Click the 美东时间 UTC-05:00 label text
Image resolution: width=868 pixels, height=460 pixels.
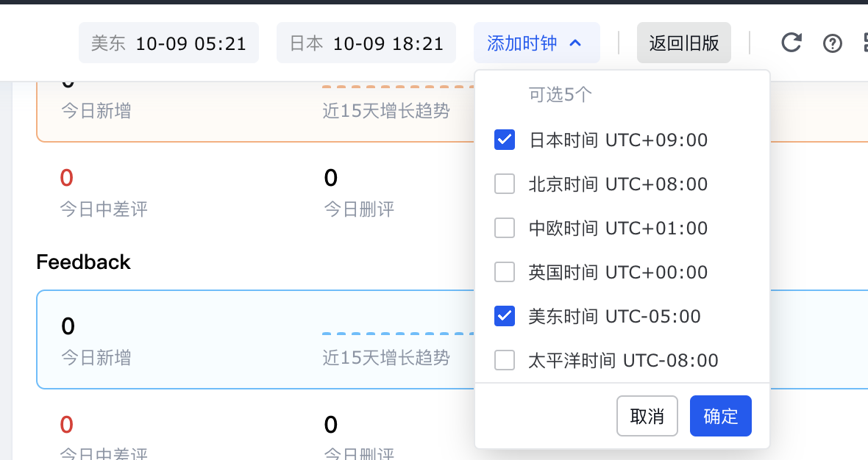coord(614,316)
